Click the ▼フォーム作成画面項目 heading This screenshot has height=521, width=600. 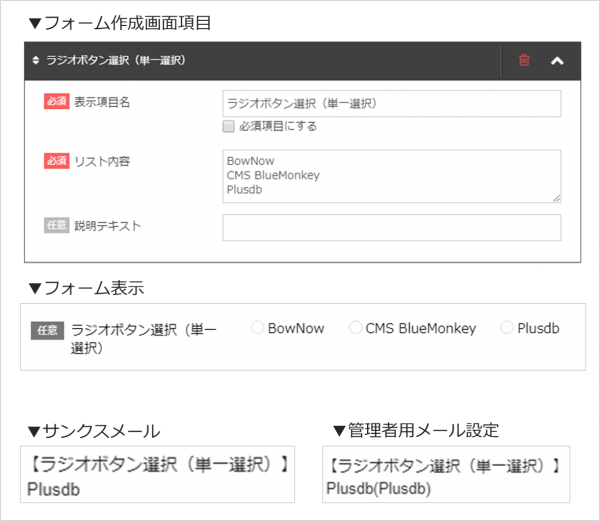[120, 23]
